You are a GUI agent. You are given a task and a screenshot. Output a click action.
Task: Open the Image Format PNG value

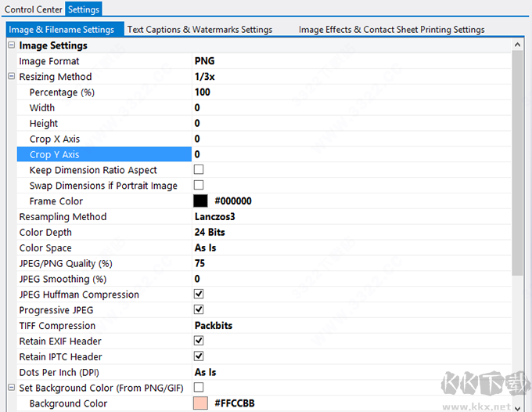coord(205,61)
